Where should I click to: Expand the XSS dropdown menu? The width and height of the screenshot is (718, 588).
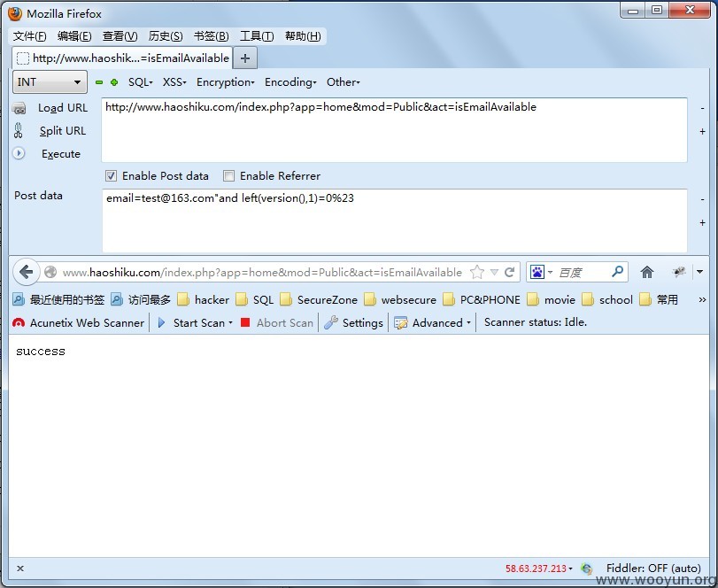[x=174, y=82]
